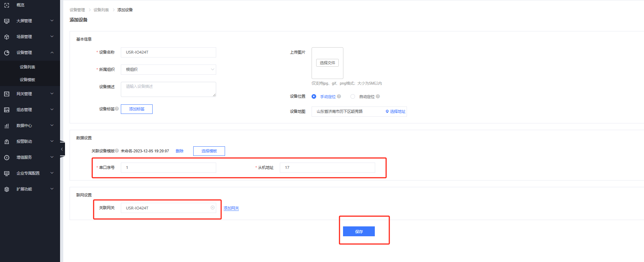Image resolution: width=644 pixels, height=262 pixels.
Task: Open the 所属组织 dropdown
Action: click(x=168, y=69)
